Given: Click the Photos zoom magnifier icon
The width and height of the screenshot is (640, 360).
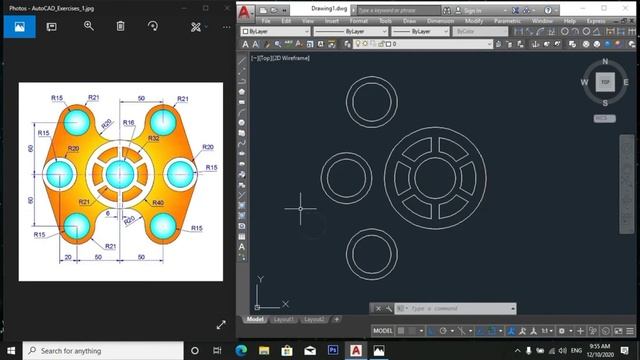Looking at the screenshot, I should tap(89, 26).
